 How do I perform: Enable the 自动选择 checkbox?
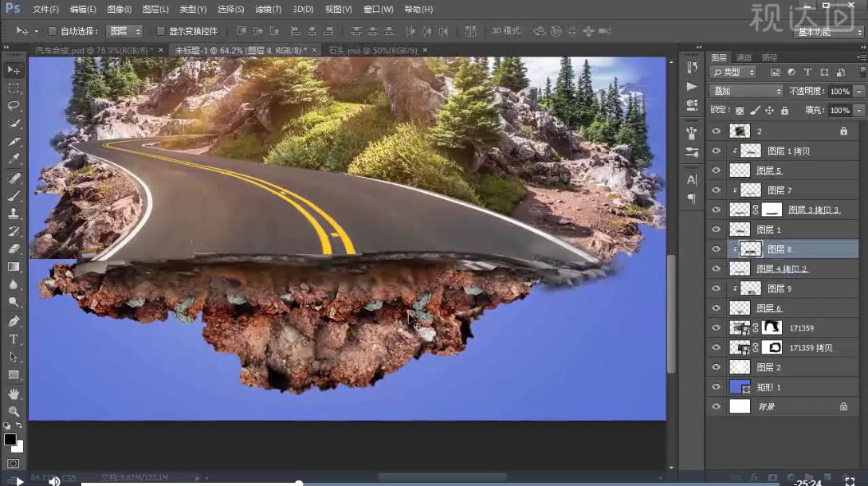point(52,31)
